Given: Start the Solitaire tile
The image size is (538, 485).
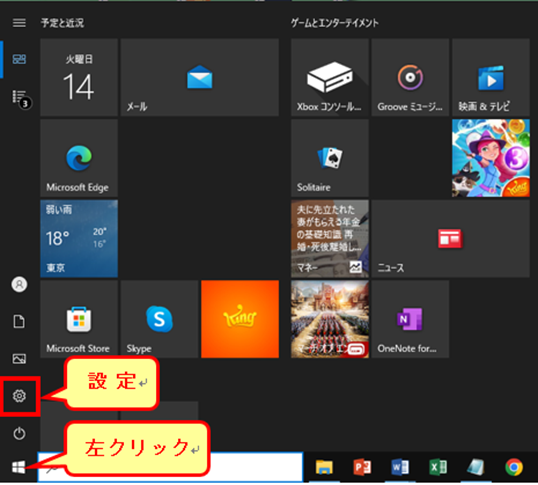Looking at the screenshot, I should (330, 158).
